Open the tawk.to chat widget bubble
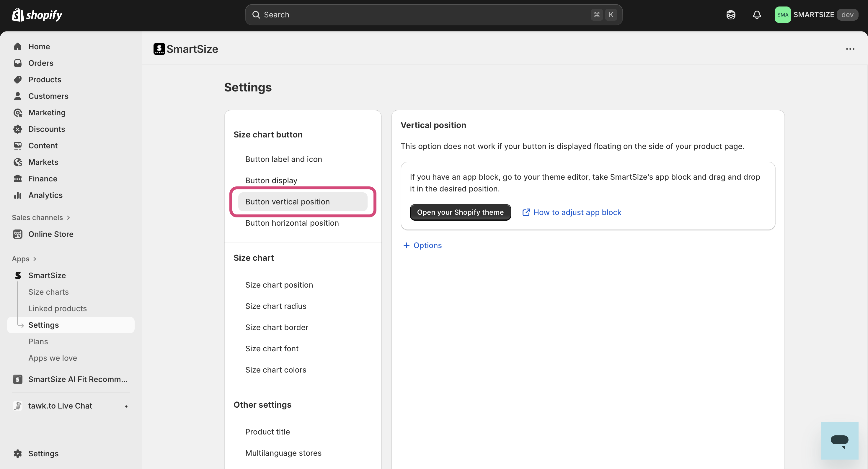The width and height of the screenshot is (868, 469). tap(839, 440)
